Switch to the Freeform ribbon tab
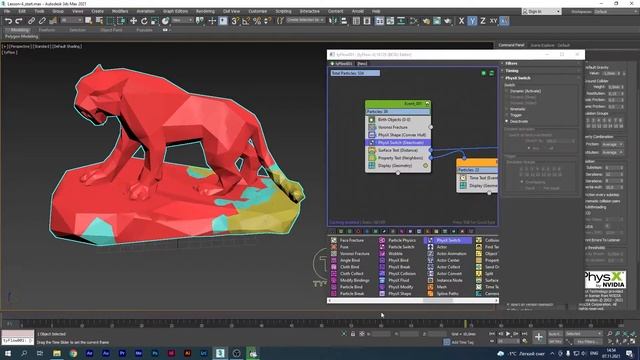Screen dimensions: 640x360 (x=47, y=30)
